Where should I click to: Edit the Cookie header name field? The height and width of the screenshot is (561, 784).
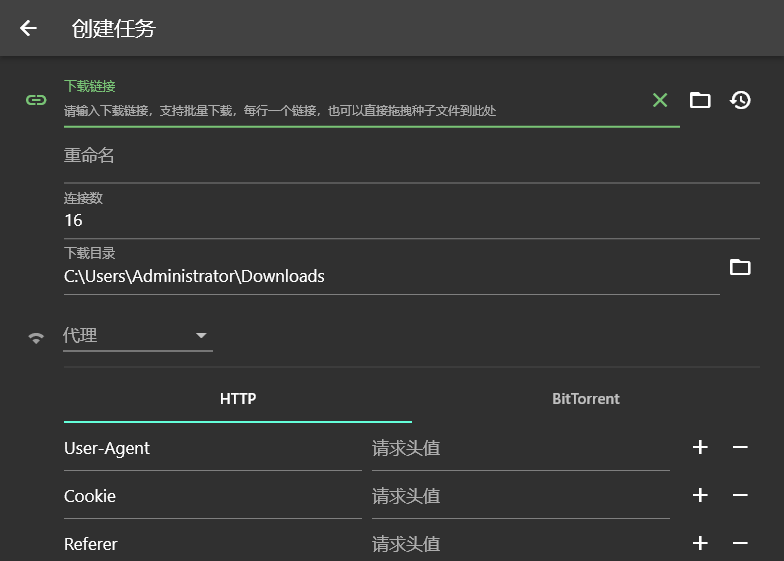pyautogui.click(x=212, y=497)
